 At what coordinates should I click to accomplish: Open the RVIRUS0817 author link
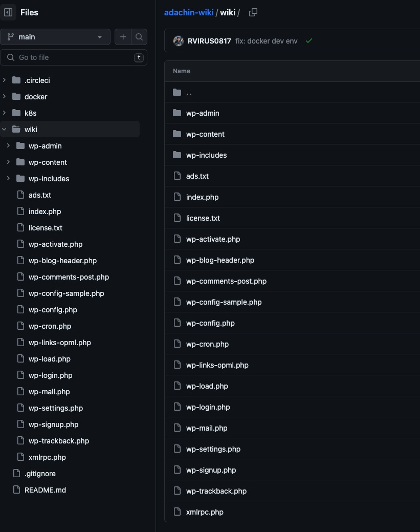210,41
